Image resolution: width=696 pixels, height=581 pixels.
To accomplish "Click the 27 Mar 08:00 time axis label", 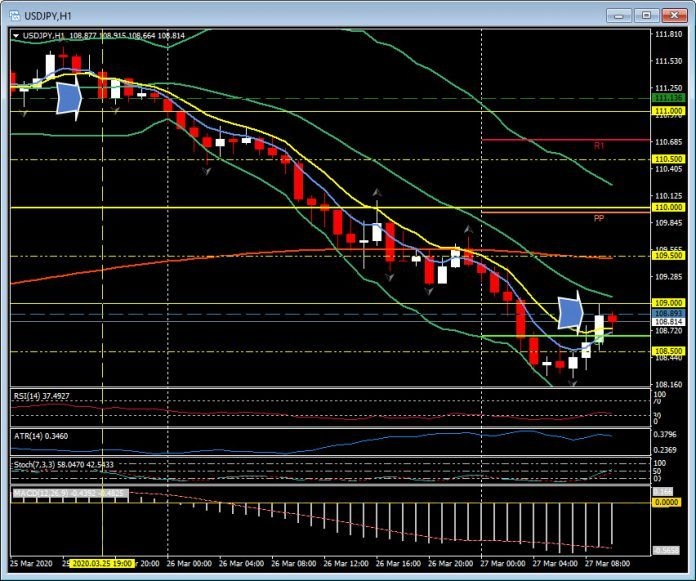I will click(607, 564).
